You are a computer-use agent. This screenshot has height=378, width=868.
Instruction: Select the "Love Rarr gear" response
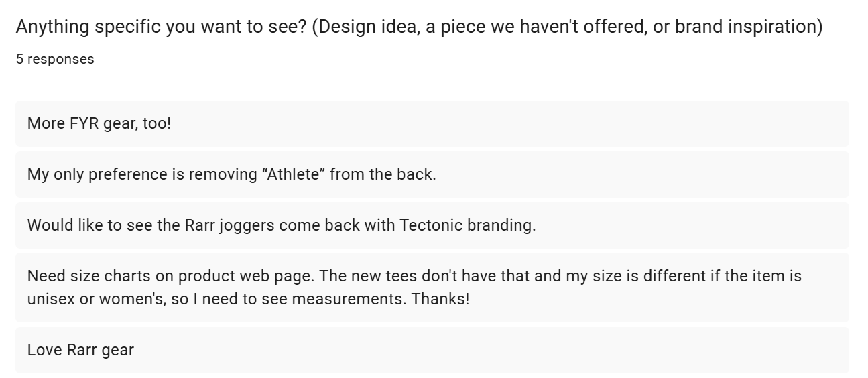[432, 350]
